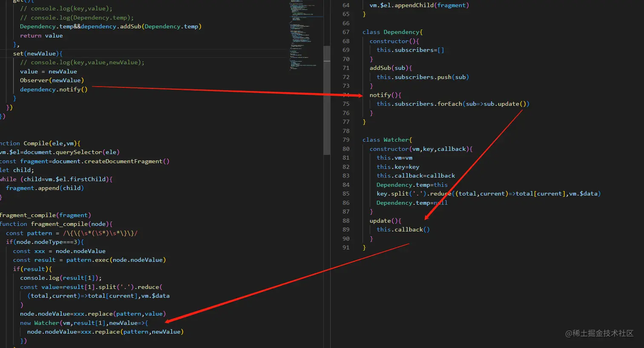Click the pattern.exec(node.nodeValue) line
Screen dimensions: 644x348
click(89, 260)
